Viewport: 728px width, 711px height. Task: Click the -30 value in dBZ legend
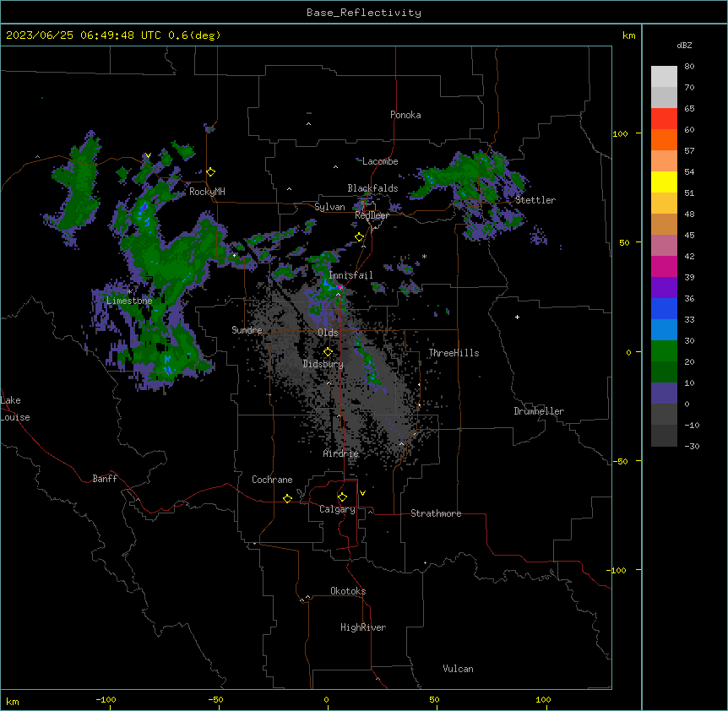point(692,446)
